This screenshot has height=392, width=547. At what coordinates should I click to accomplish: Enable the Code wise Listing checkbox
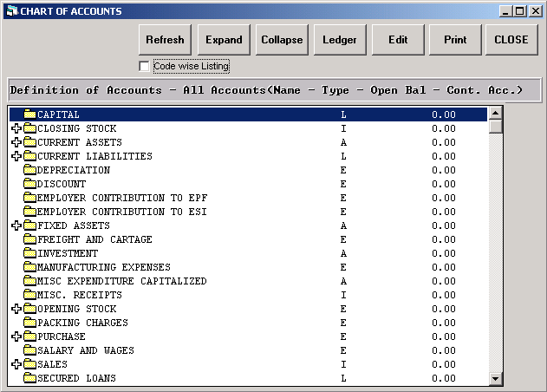144,66
